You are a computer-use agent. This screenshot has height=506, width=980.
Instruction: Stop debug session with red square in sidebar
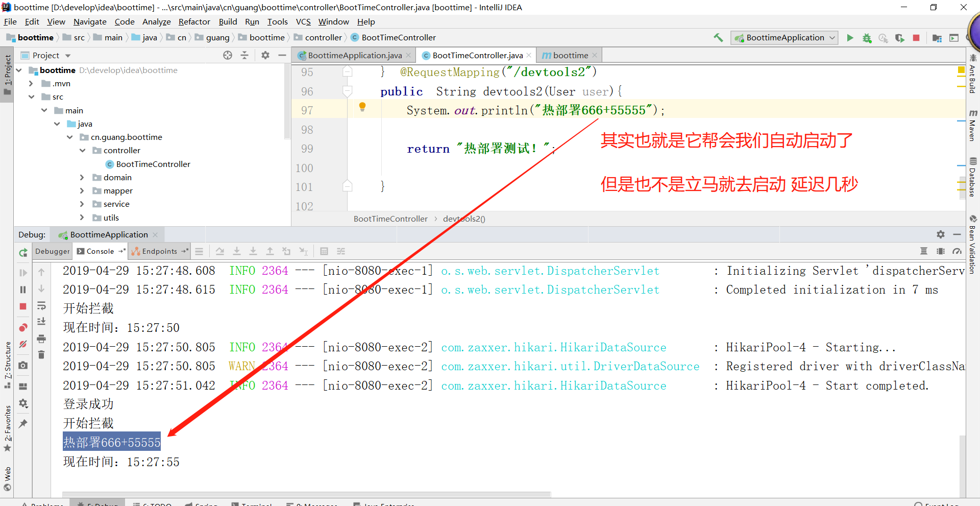click(23, 306)
